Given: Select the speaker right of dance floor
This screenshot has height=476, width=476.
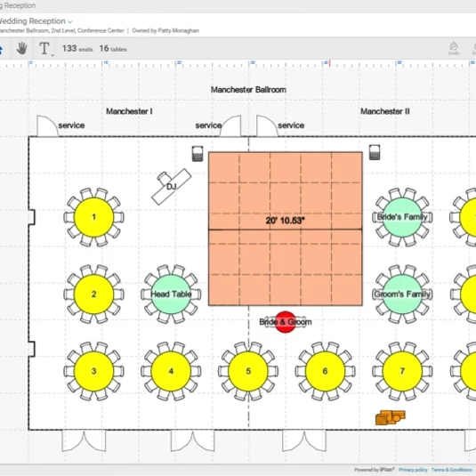Looking at the screenshot, I should point(375,152).
